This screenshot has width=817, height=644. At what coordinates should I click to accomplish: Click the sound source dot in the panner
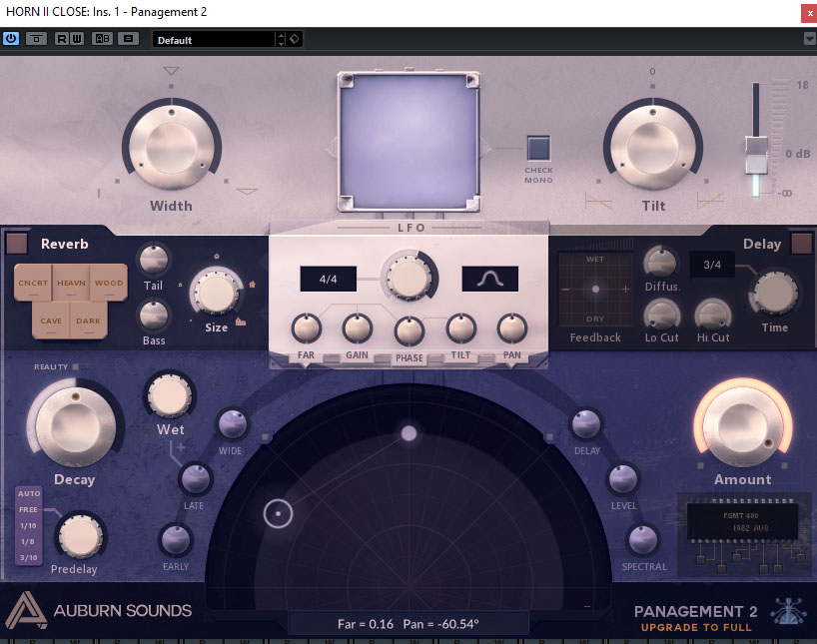tap(409, 433)
